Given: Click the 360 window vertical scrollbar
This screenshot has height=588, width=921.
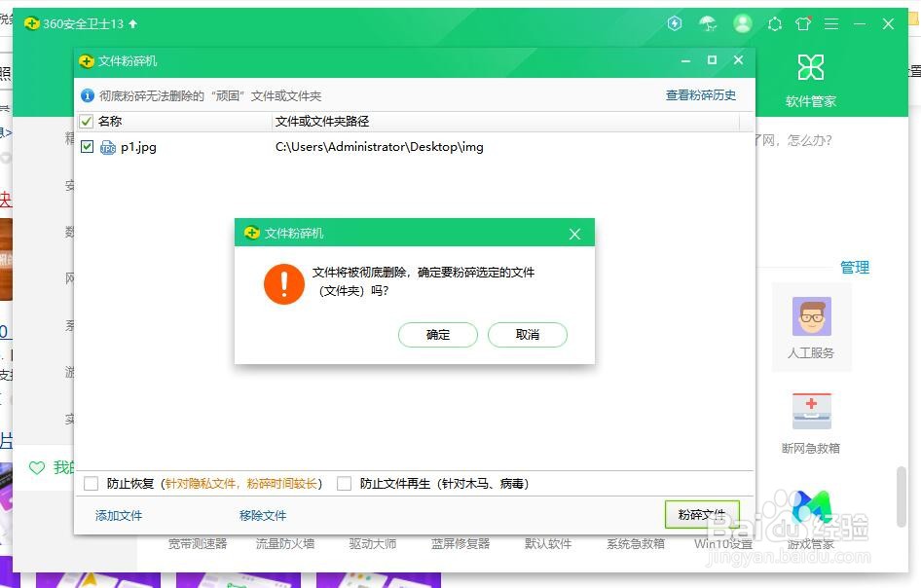Looking at the screenshot, I should point(902,496).
